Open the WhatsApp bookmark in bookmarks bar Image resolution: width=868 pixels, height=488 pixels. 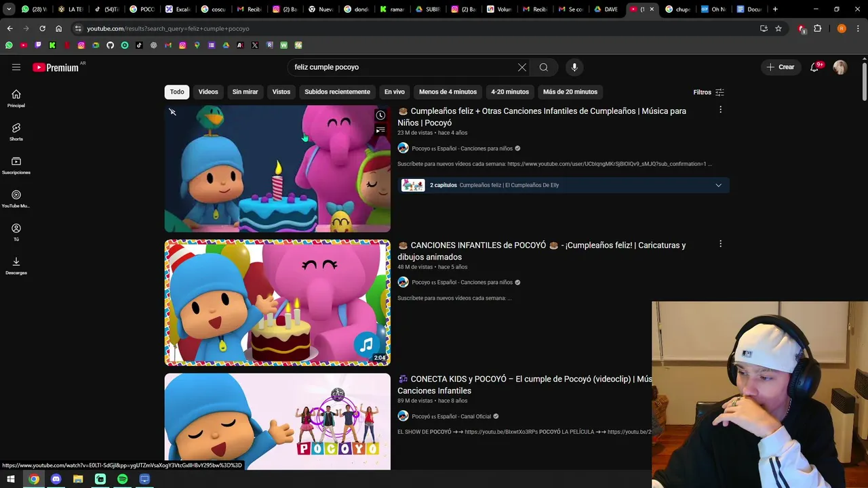click(9, 45)
